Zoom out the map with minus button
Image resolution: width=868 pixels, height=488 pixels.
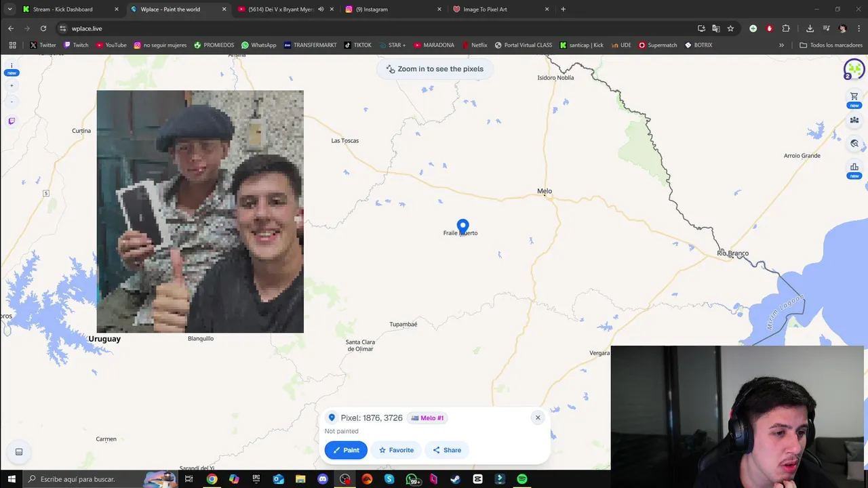pos(12,102)
